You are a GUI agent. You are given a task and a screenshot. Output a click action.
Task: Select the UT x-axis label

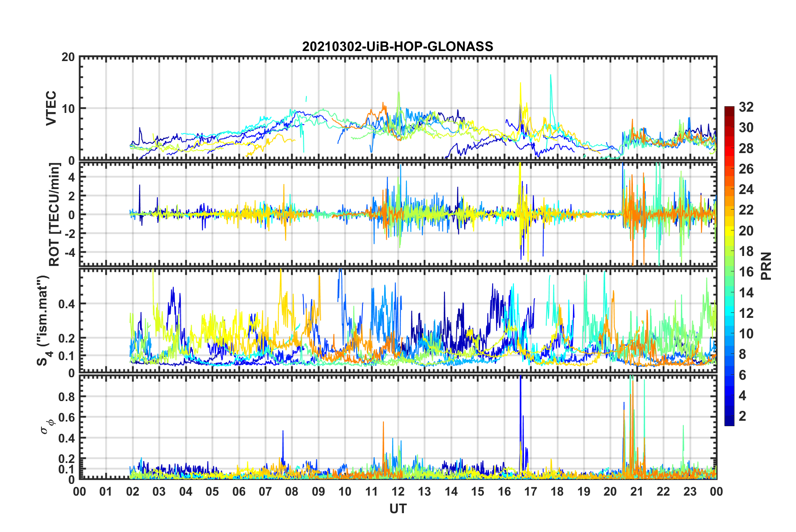tap(398, 509)
